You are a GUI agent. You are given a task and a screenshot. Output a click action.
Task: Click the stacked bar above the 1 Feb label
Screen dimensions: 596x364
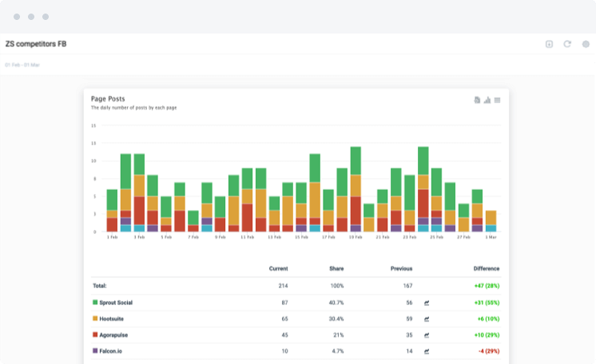tap(112, 211)
